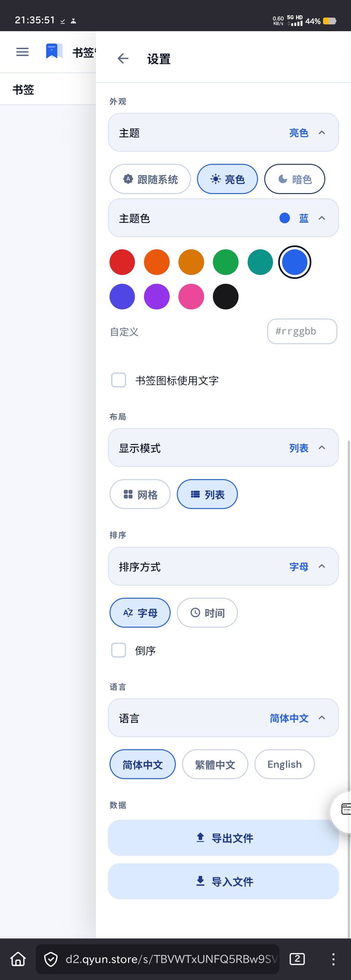Open the hamburger menu
The height and width of the screenshot is (980, 351).
tap(22, 52)
